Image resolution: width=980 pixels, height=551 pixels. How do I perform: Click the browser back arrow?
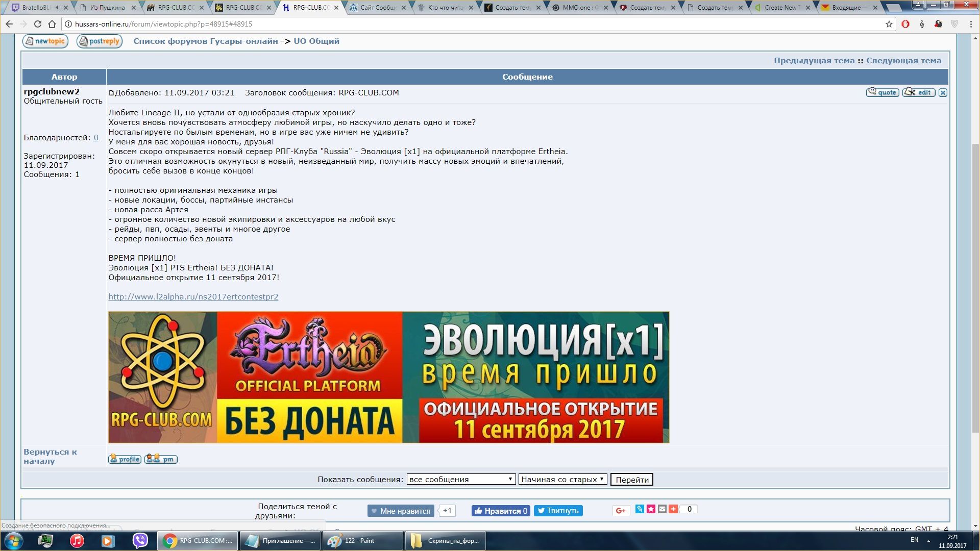[9, 24]
